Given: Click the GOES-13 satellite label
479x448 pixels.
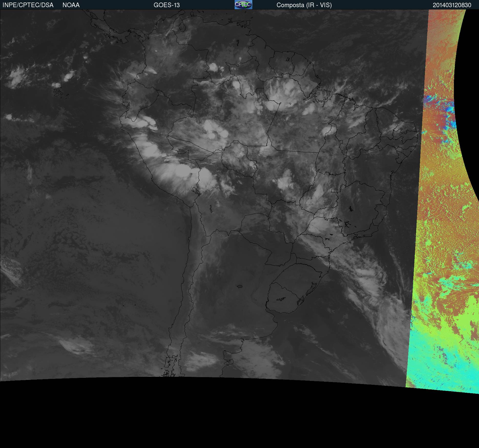Looking at the screenshot, I should coord(167,5).
